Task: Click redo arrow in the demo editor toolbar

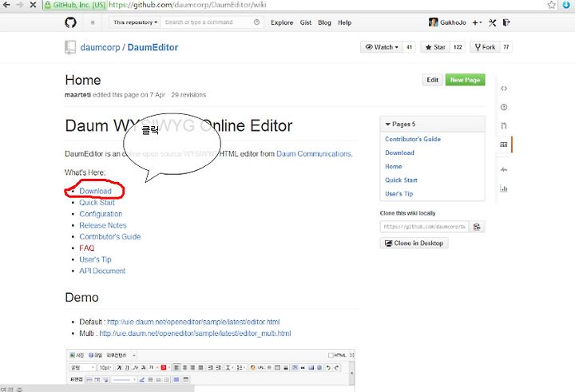Action: click(336, 367)
